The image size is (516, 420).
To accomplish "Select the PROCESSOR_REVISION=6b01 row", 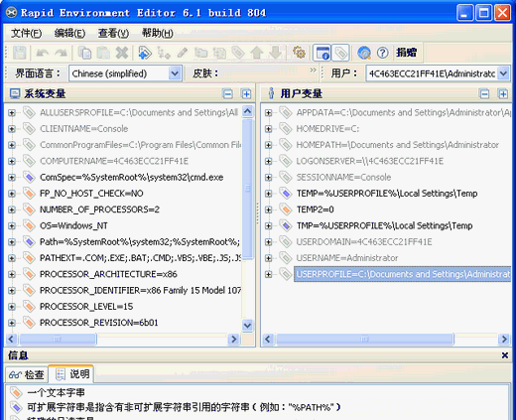I will click(99, 323).
